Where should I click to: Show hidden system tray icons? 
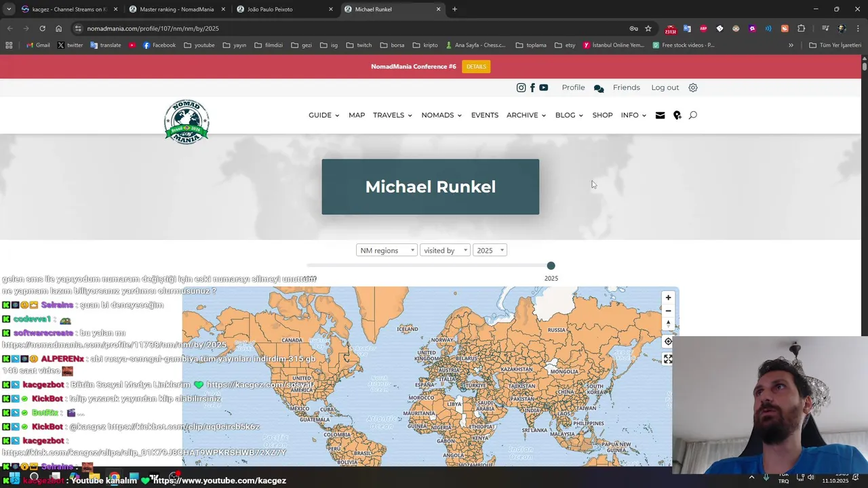coord(751,478)
